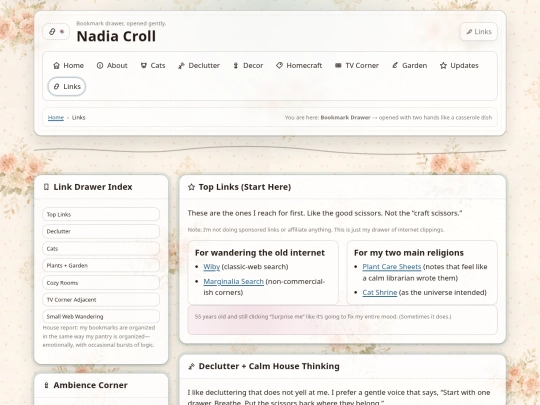Open the Decor navigation item
This screenshot has height=405, width=540.
pos(248,65)
